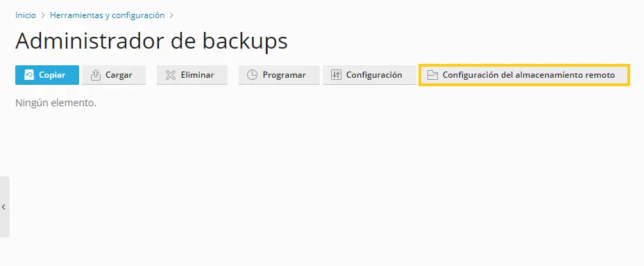Open Programar to schedule backups
This screenshot has height=266, width=644.
[279, 75]
